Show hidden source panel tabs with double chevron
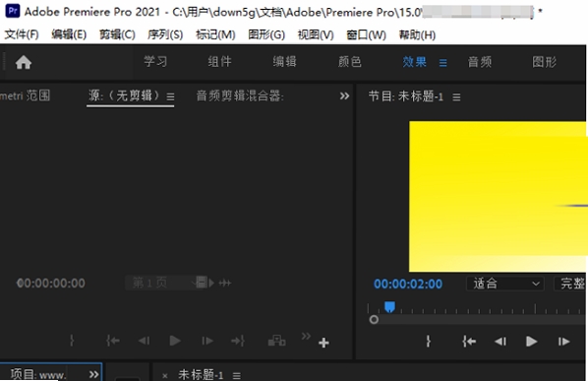This screenshot has width=588, height=381. (344, 96)
